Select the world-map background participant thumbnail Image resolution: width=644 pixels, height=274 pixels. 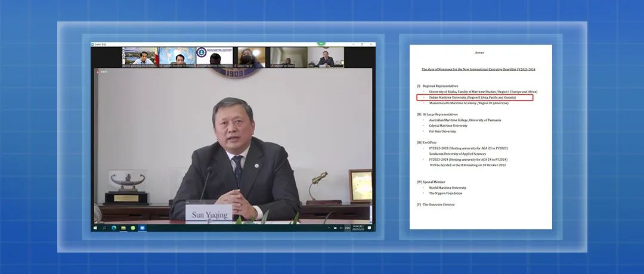tap(177, 57)
